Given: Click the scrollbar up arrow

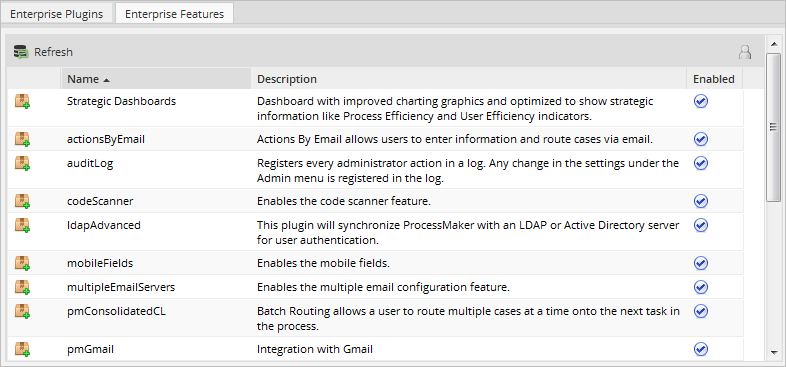Looking at the screenshot, I should point(773,45).
